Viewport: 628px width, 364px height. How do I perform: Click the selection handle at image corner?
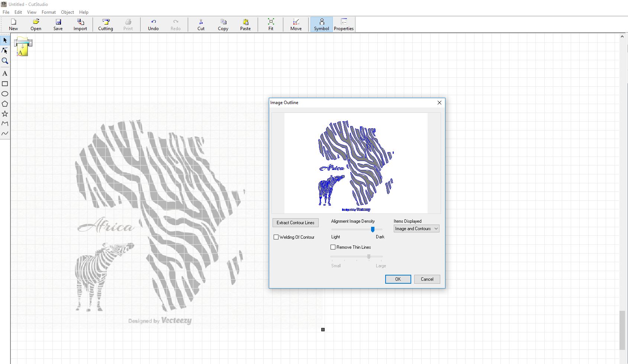coord(323,329)
